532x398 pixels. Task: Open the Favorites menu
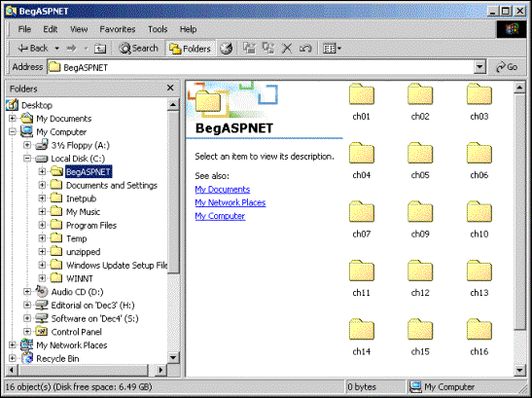[x=118, y=29]
